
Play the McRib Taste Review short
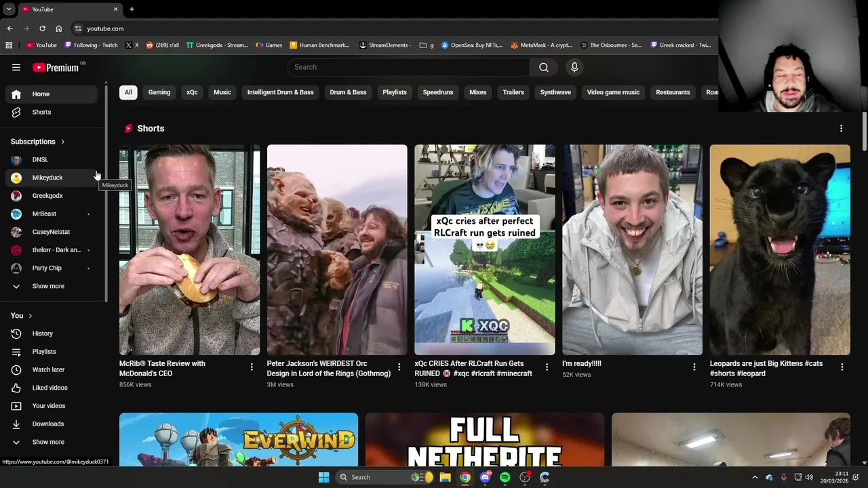pos(189,249)
